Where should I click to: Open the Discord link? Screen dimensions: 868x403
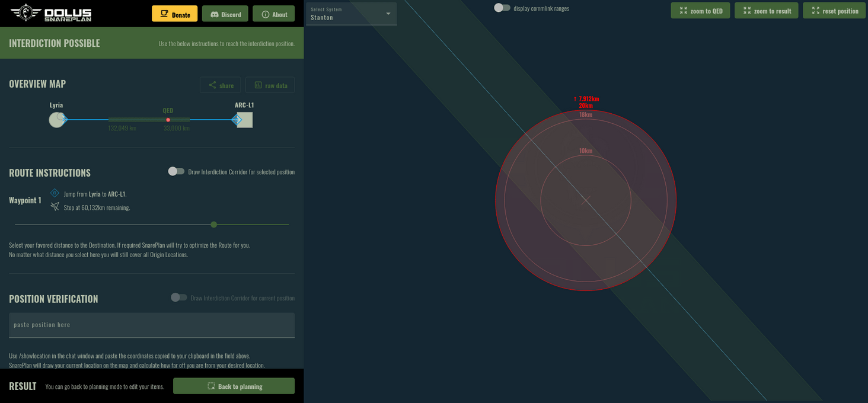click(225, 14)
